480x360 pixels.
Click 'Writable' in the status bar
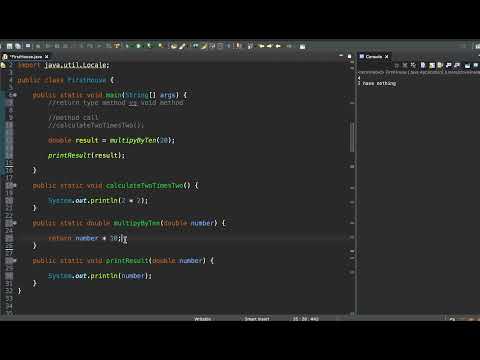point(202,319)
